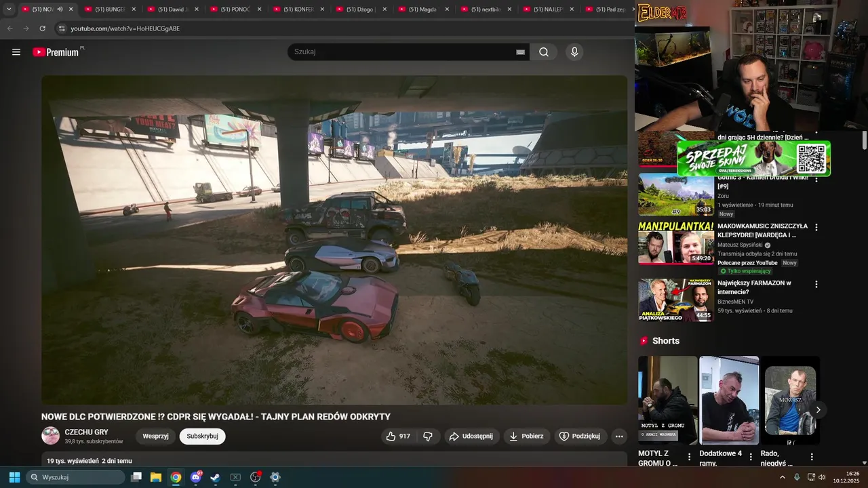Like the video with 917 likes
The height and width of the screenshot is (488, 868).
(398, 436)
